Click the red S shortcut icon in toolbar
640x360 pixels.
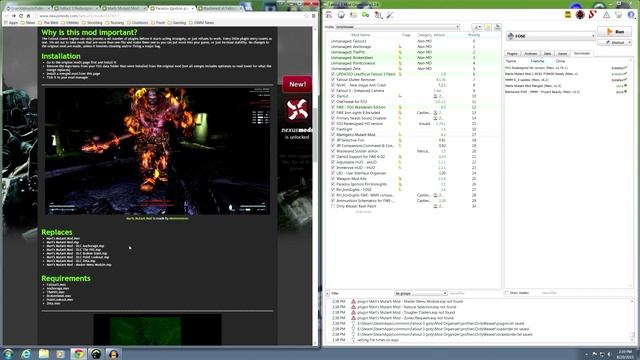tap(593, 15)
